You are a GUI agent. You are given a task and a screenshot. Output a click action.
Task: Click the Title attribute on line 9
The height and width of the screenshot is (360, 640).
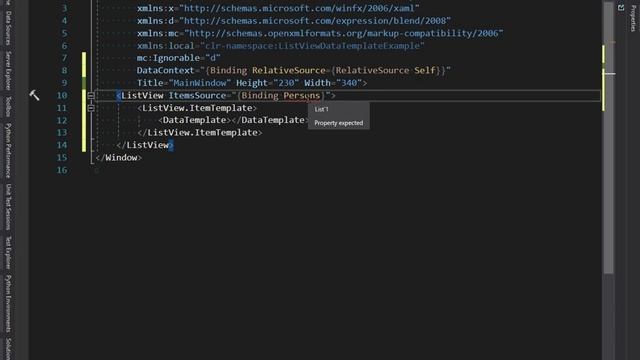pyautogui.click(x=150, y=83)
